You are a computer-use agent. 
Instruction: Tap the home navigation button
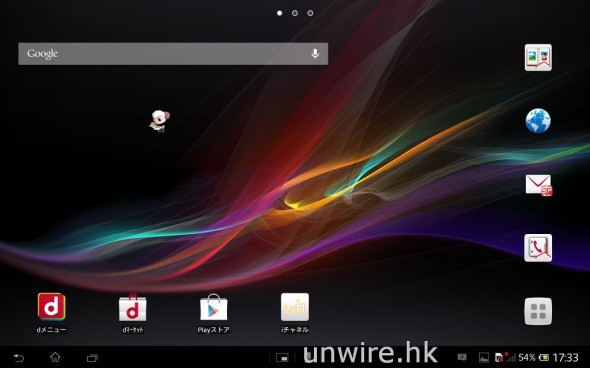(x=55, y=357)
